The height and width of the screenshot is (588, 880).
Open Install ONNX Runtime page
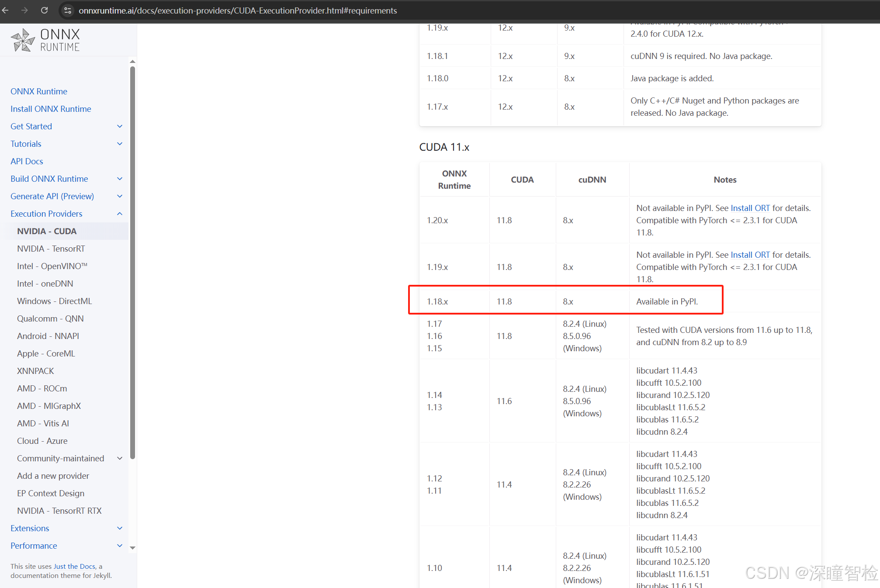pos(51,109)
